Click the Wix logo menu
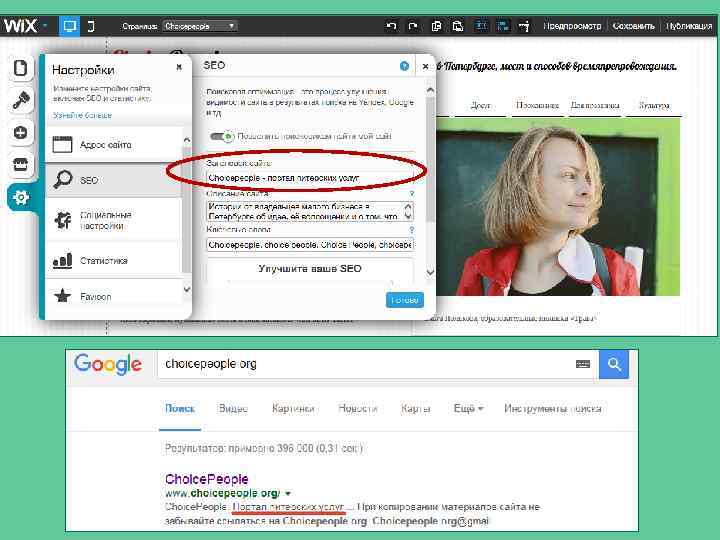Screen dimensions: 720x540 tap(25, 26)
